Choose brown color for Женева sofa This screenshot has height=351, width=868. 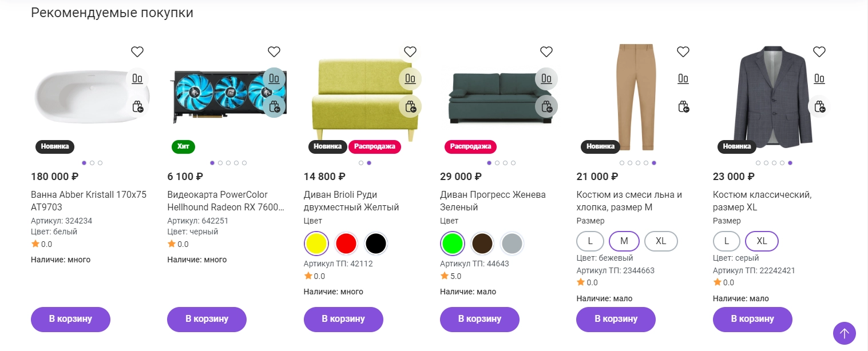pos(482,244)
